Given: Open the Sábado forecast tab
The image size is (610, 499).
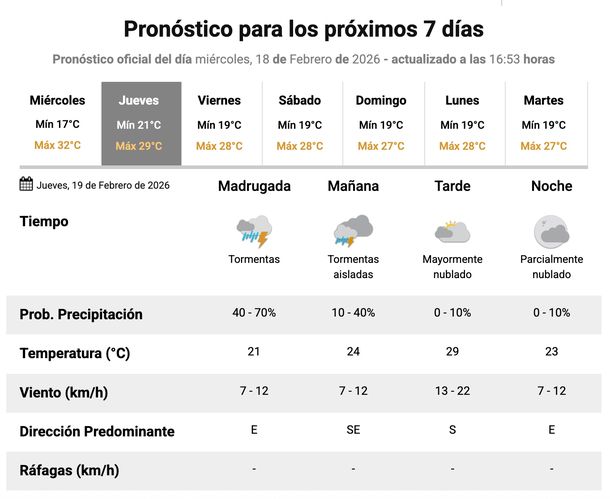Looking at the screenshot, I should pos(300,123).
